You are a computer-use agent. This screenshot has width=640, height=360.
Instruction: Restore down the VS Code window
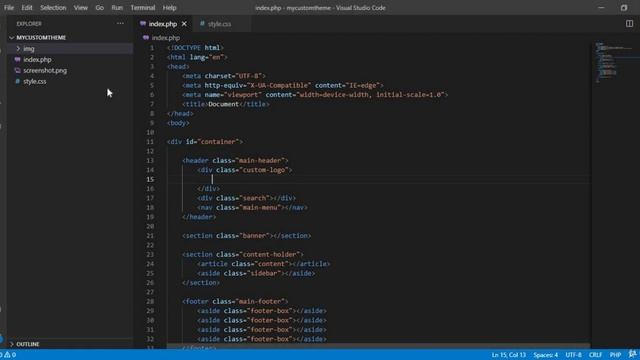point(624,8)
